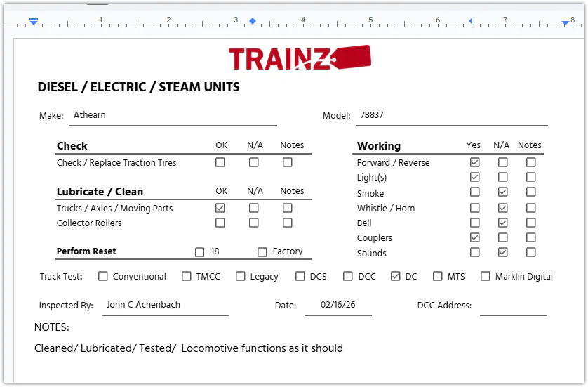
Task: Tick the Factory reset checkbox
Action: [262, 252]
